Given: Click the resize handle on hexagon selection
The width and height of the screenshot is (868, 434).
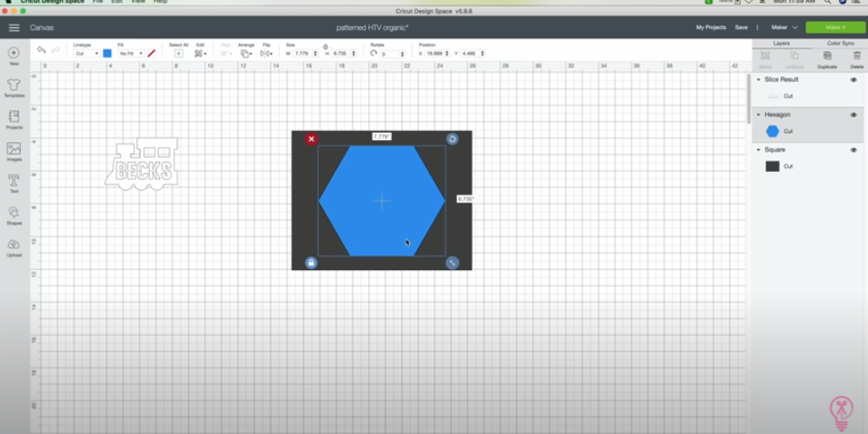Looking at the screenshot, I should [x=453, y=263].
